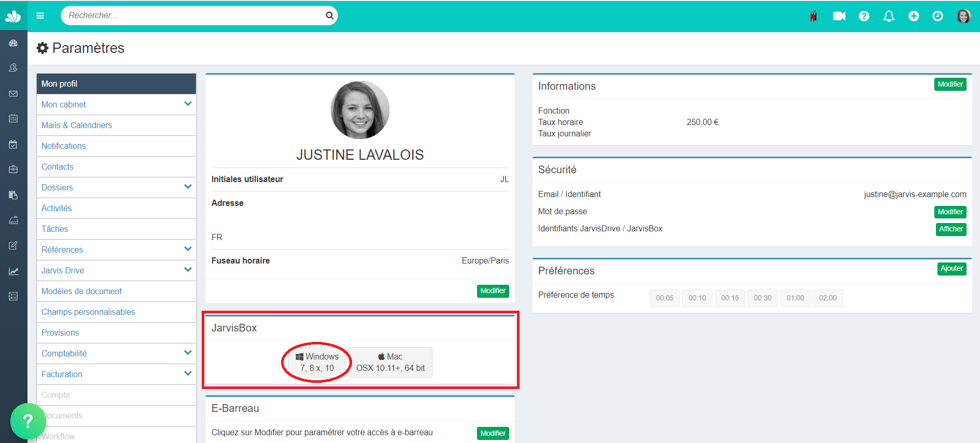Expand the Mon cabinet chevron
980x443 pixels.
tap(188, 104)
